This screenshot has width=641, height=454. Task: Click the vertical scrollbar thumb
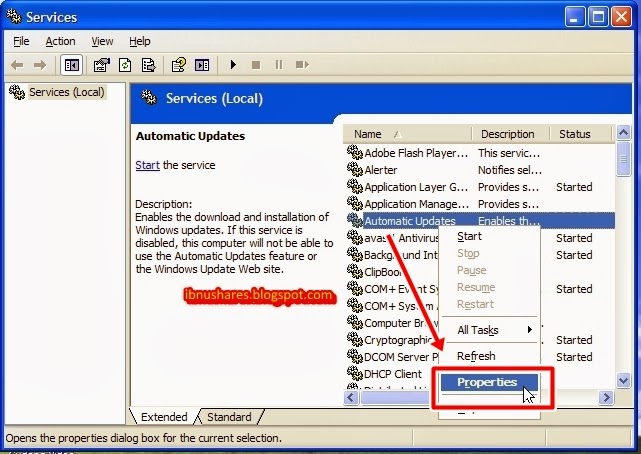[623, 159]
